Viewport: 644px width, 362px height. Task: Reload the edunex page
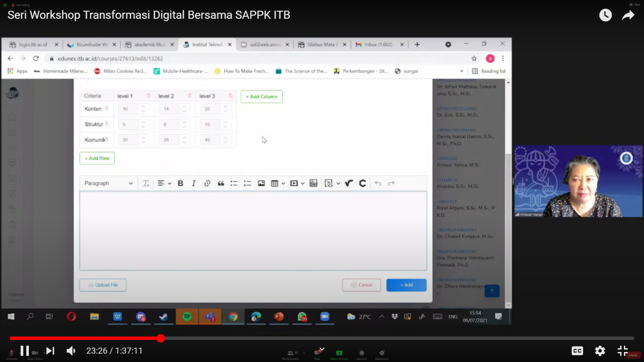tap(36, 59)
